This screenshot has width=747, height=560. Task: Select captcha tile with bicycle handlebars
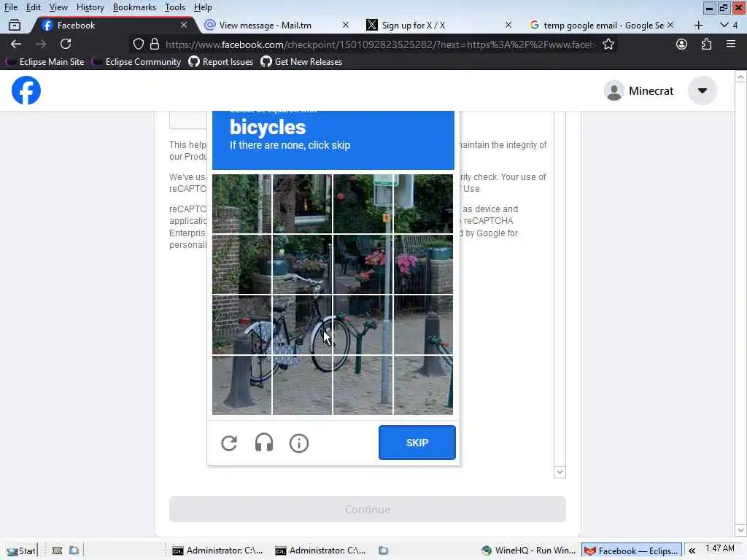[x=302, y=264]
